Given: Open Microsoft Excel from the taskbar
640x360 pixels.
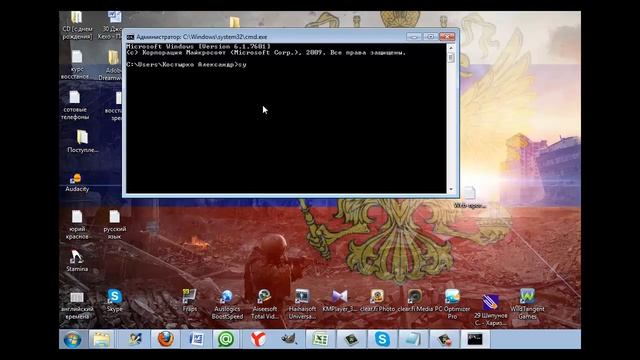Looking at the screenshot, I should click(x=320, y=339).
